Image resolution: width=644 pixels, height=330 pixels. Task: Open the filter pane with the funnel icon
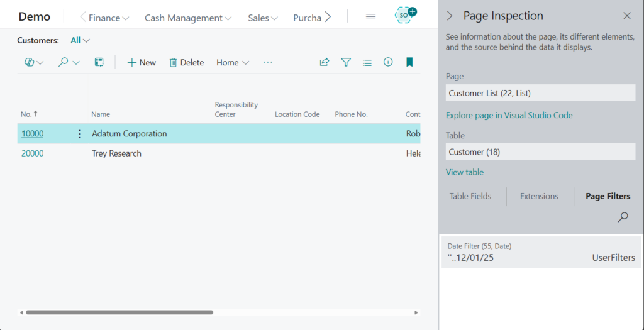[x=346, y=62]
